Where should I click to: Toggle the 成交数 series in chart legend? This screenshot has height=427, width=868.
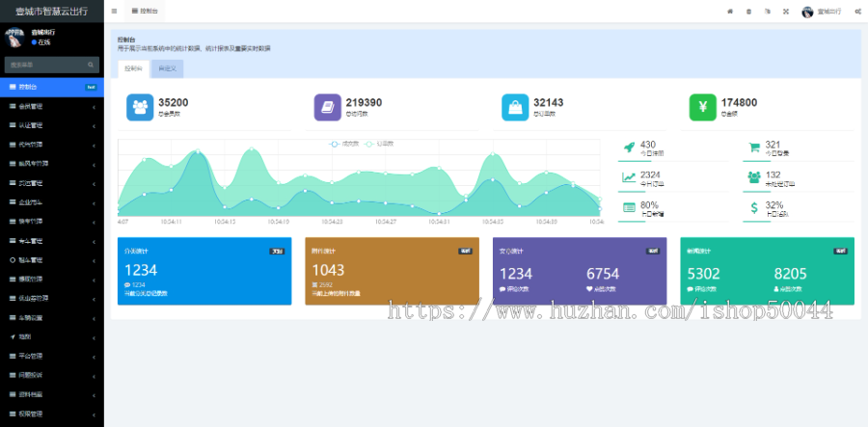pos(343,144)
